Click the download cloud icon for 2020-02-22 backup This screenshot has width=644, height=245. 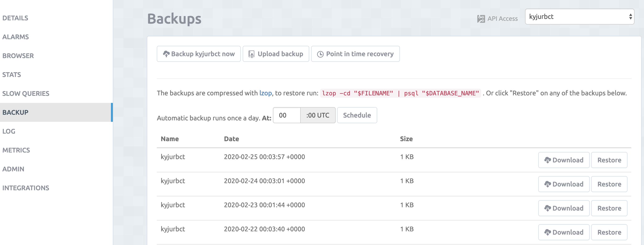[x=547, y=232]
